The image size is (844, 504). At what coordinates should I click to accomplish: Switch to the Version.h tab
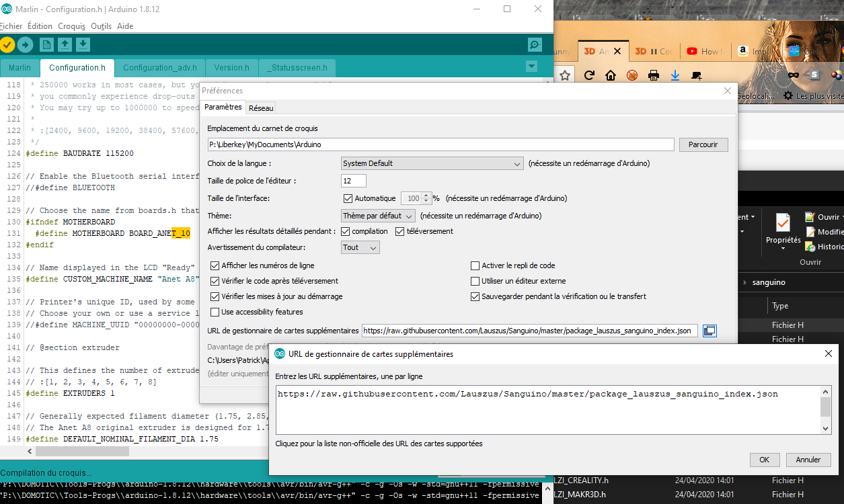(x=231, y=68)
